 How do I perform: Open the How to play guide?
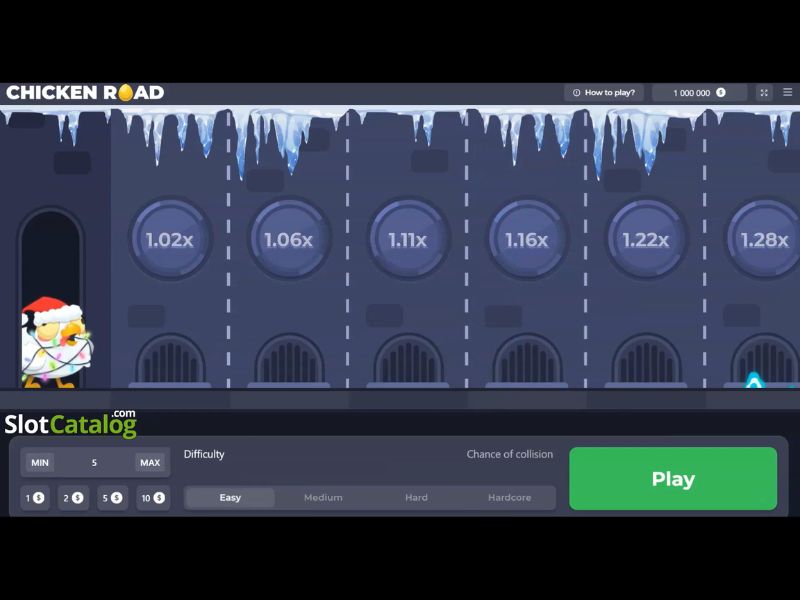[605, 92]
